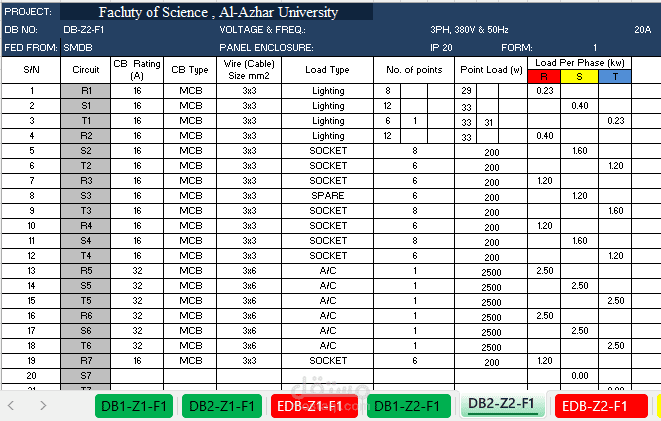
Task: Select the Lighting load type in row 1
Action: pos(328,91)
